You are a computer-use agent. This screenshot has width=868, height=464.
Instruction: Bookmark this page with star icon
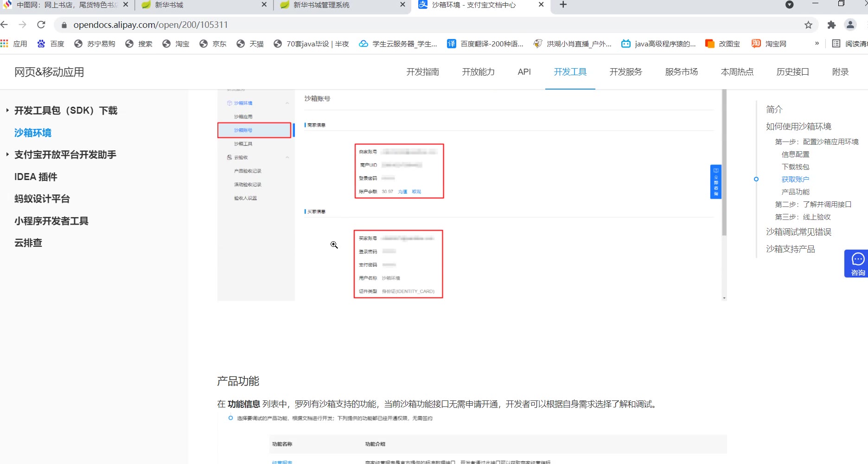tap(808, 25)
